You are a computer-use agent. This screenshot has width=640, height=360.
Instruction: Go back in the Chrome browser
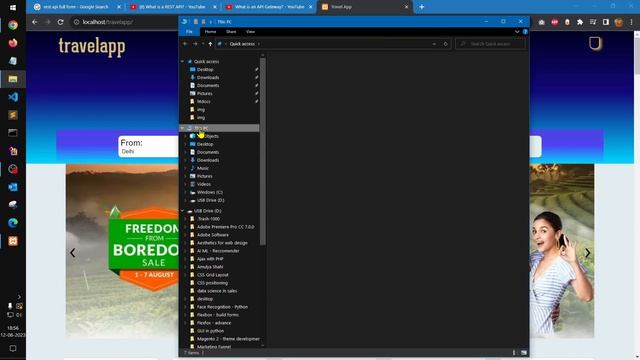coord(35,22)
